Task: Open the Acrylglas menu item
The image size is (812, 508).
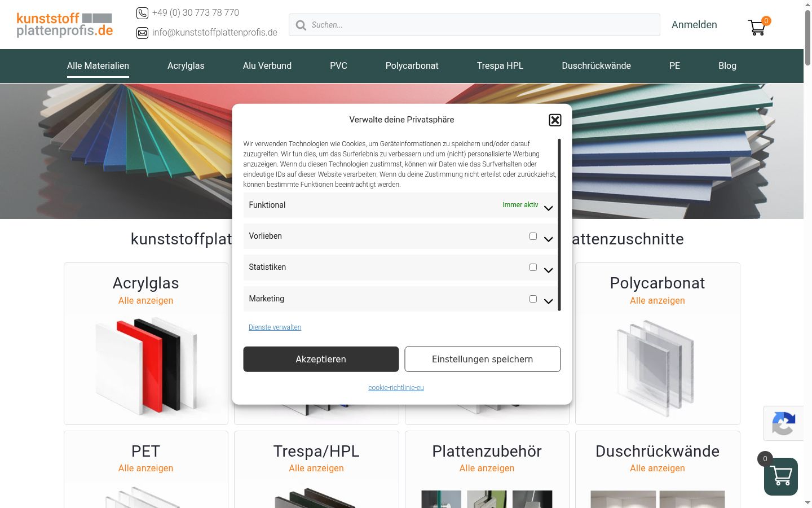Action: [186, 65]
